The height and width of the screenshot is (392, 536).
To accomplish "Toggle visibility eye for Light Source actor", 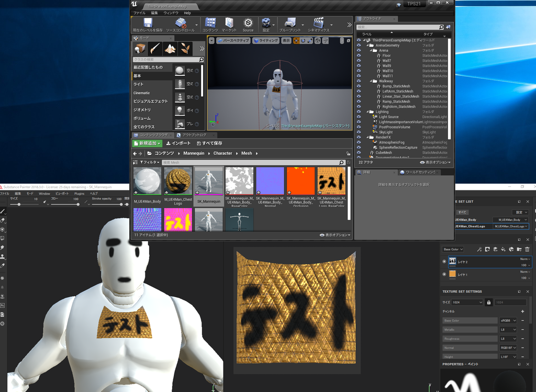I will [359, 117].
